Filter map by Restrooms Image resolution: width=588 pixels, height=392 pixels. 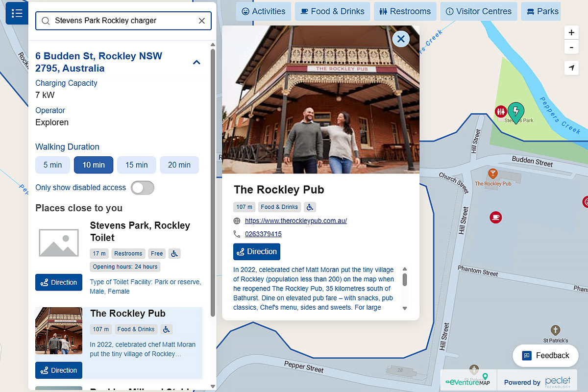pyautogui.click(x=405, y=11)
